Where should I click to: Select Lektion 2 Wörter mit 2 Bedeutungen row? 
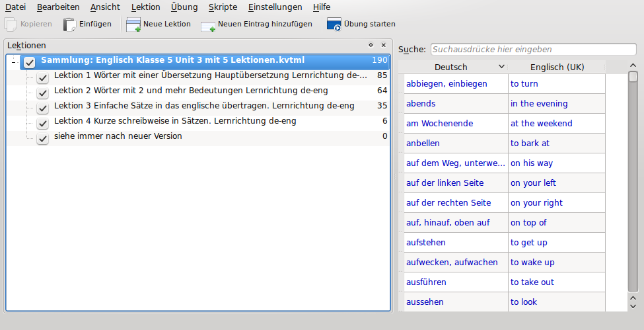(198, 93)
